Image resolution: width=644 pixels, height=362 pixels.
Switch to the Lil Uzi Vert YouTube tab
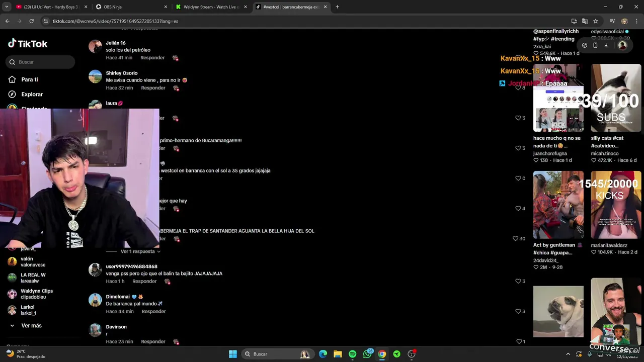[51, 7]
